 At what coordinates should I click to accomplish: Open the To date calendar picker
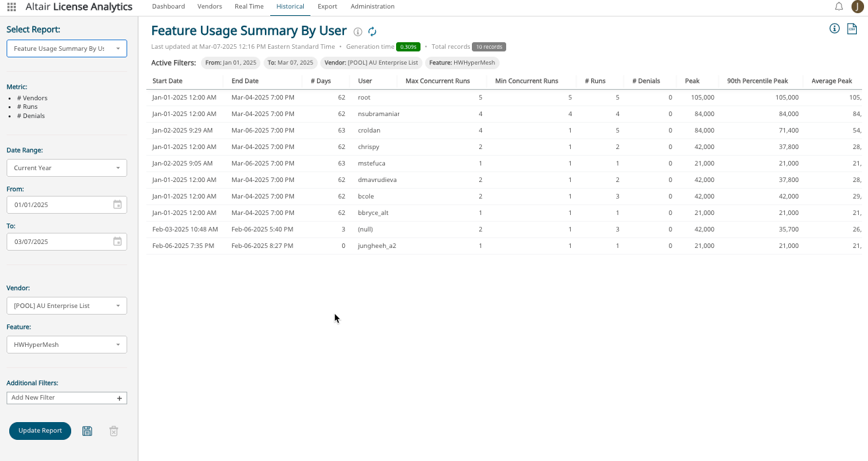[x=117, y=241]
